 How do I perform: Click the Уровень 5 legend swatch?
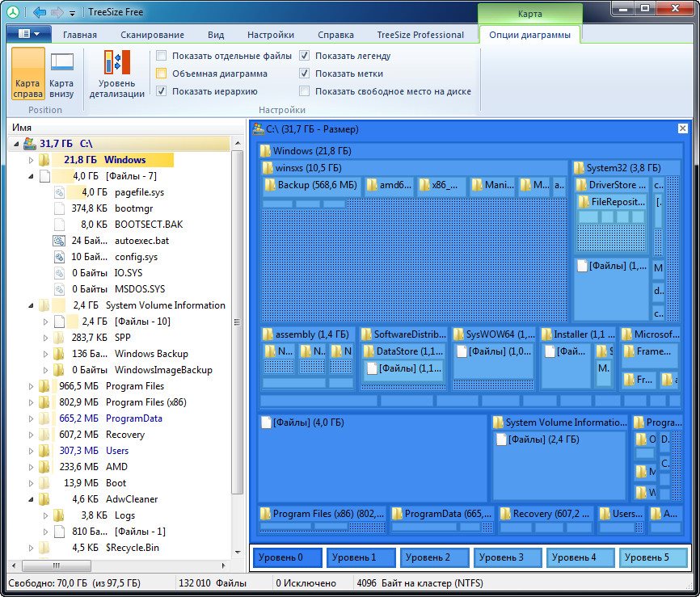tap(654, 557)
